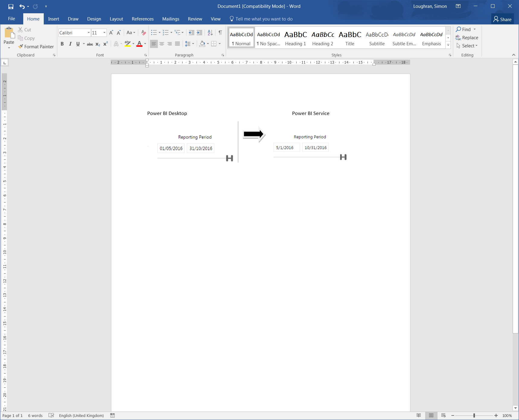The image size is (519, 420).
Task: Increase font size with Grow Font icon
Action: 111,33
